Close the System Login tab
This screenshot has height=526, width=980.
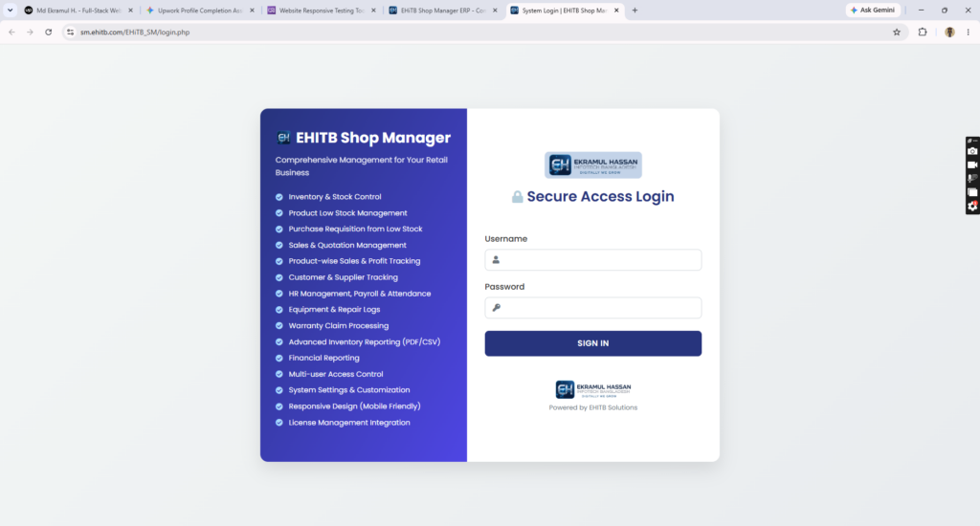tap(616, 11)
